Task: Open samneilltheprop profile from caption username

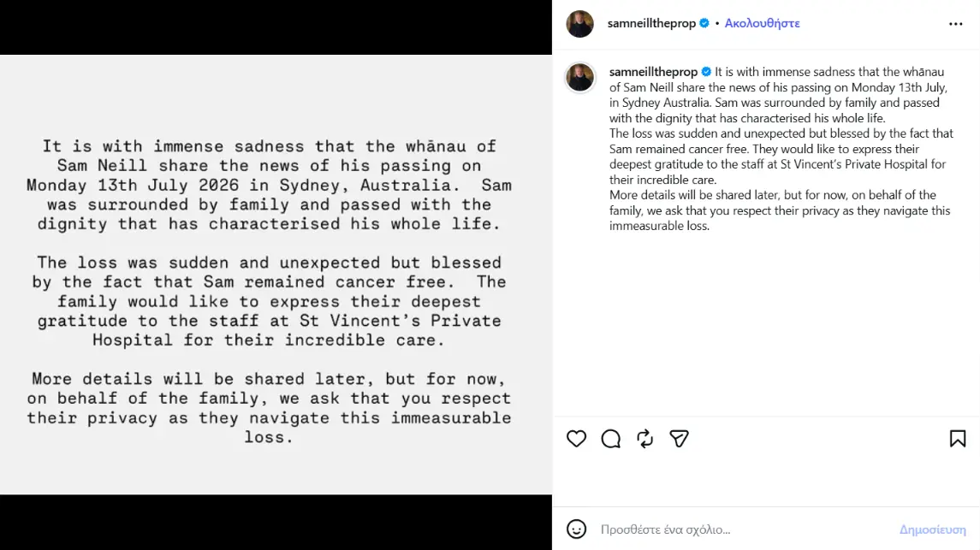Action: coord(653,72)
